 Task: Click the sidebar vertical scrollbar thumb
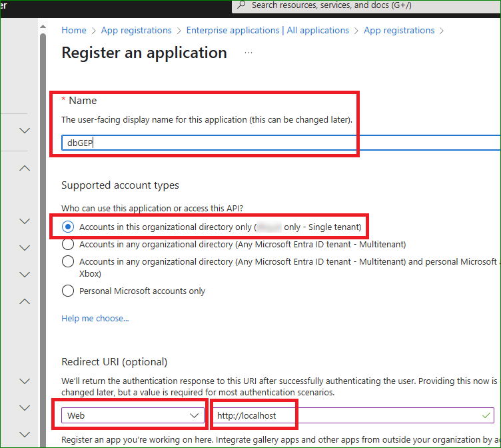click(43, 200)
